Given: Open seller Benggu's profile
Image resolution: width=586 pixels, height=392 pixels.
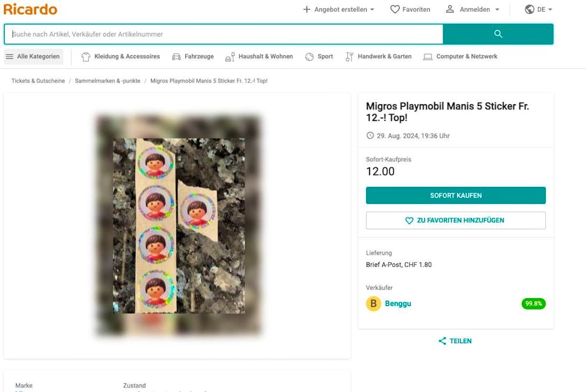Looking at the screenshot, I should click(x=398, y=304).
